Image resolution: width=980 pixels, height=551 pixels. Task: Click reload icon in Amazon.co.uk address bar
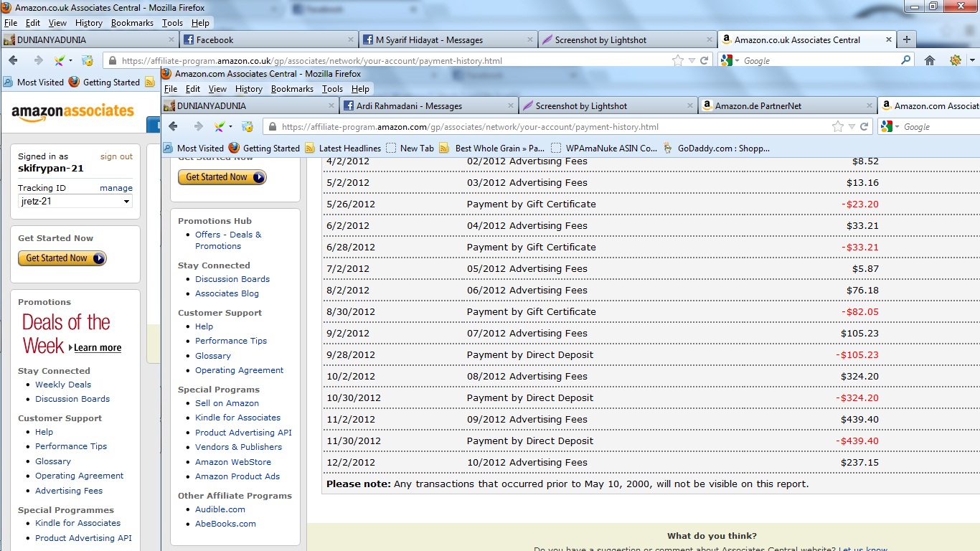tap(705, 61)
